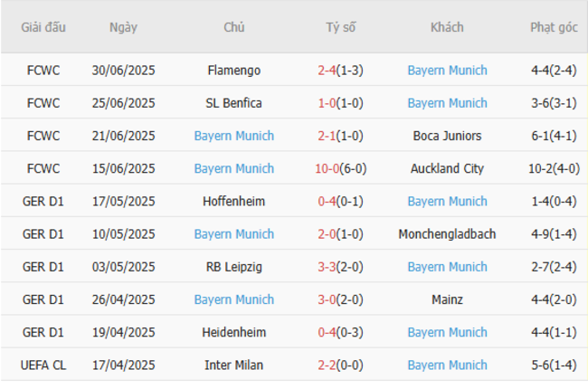The image size is (588, 389).
Task: Click the UEFA CL league label
Action: [43, 365]
